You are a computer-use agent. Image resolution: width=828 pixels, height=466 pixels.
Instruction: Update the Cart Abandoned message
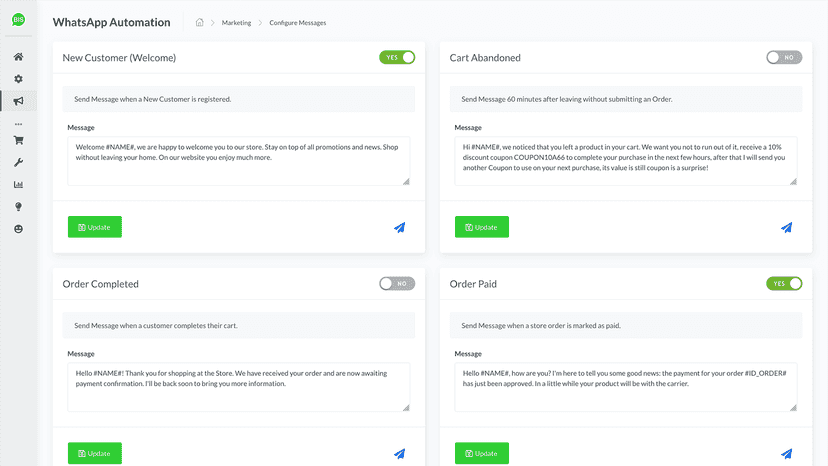coord(482,227)
